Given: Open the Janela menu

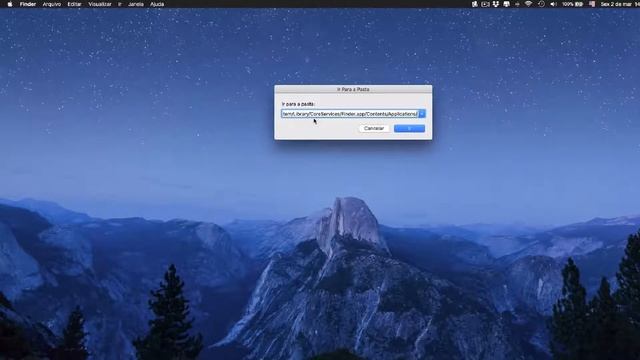Looking at the screenshot, I should pyautogui.click(x=136, y=4).
